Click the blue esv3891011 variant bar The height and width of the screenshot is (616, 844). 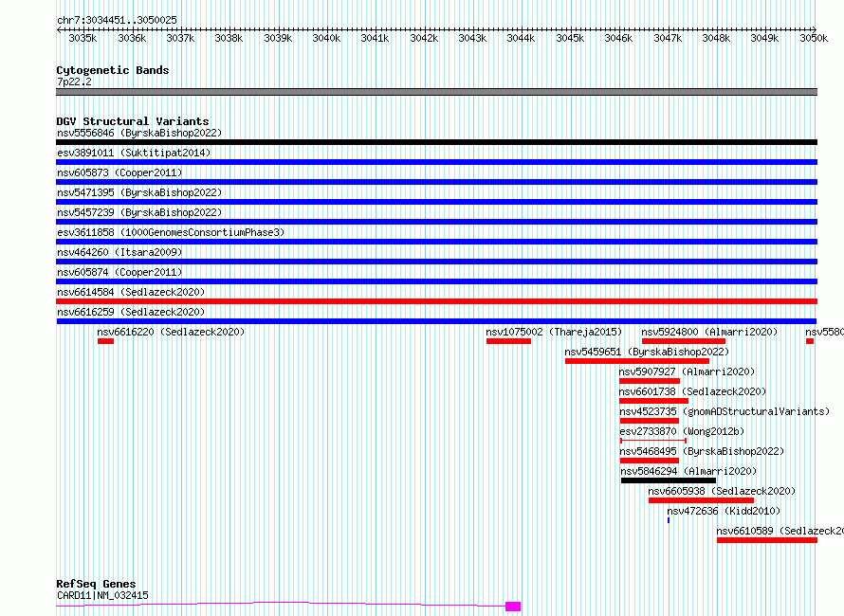tap(436, 162)
